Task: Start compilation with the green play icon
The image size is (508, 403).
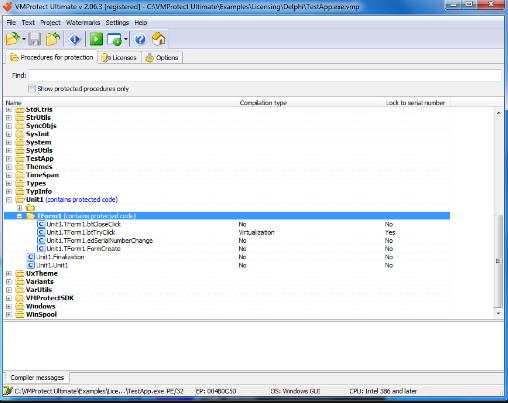Action: [x=96, y=39]
